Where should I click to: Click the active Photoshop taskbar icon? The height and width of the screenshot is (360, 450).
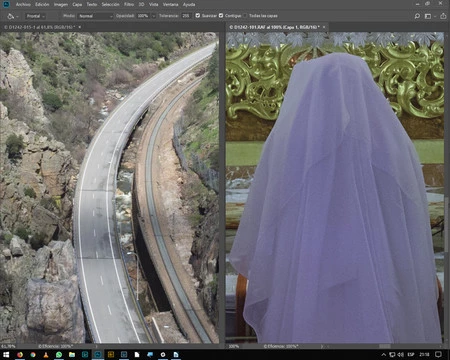click(98, 355)
